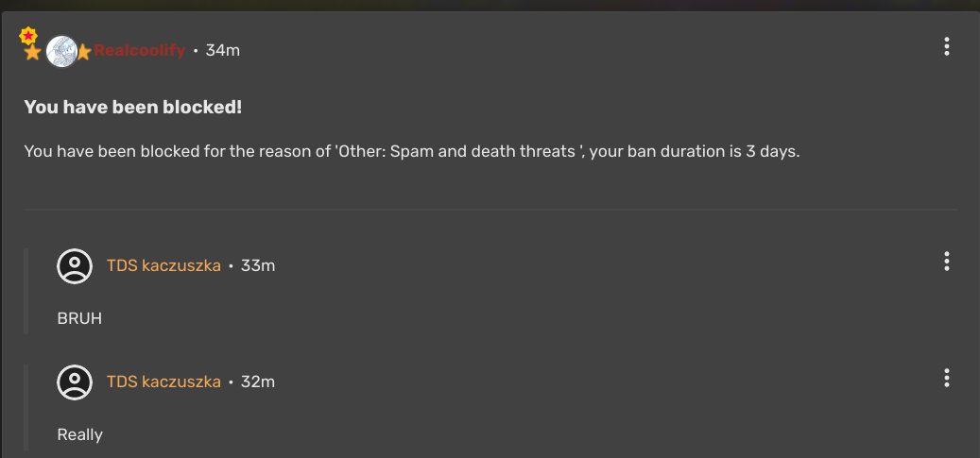Click the orange star left of Realcoolify's avatar
The width and height of the screenshot is (980, 458).
[32, 53]
